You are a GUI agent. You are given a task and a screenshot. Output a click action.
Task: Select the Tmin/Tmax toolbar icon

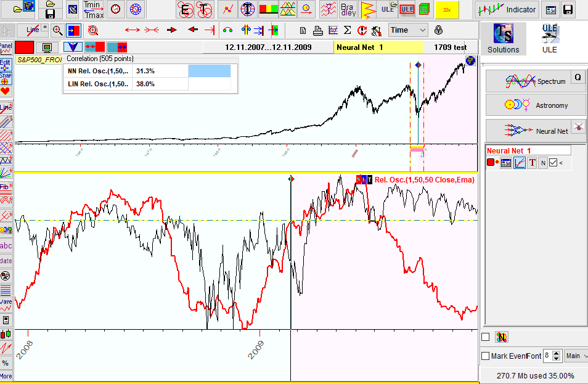tap(93, 9)
